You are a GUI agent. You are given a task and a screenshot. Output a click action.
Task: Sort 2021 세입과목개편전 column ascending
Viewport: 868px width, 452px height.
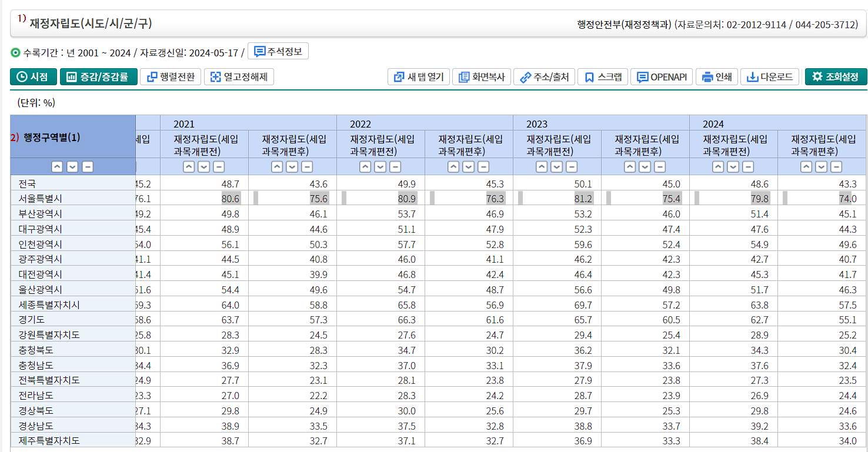pos(189,167)
